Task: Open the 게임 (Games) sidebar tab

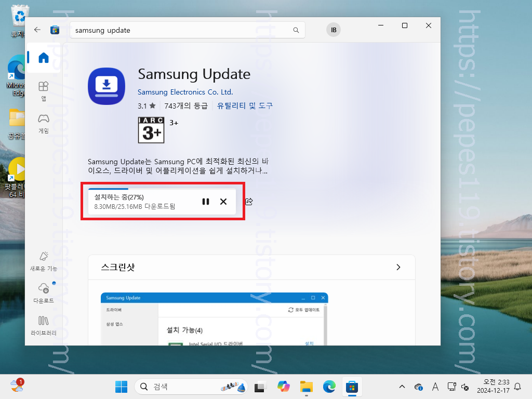Action: point(44,124)
